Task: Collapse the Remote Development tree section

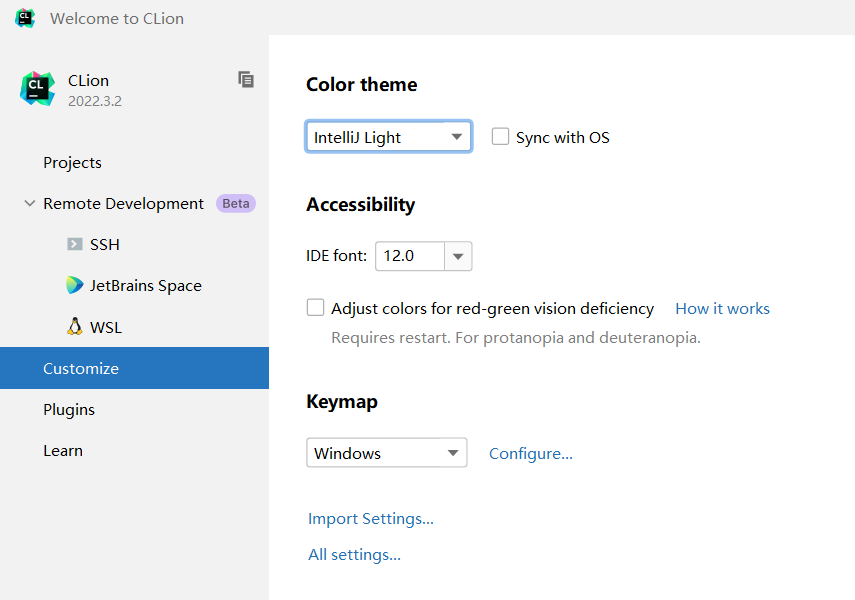Action: coord(30,203)
